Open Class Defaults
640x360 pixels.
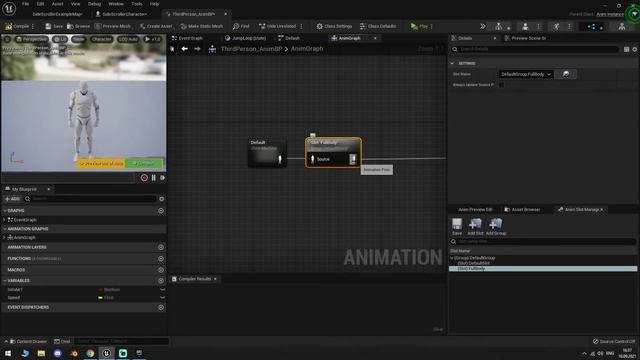[x=378, y=26]
